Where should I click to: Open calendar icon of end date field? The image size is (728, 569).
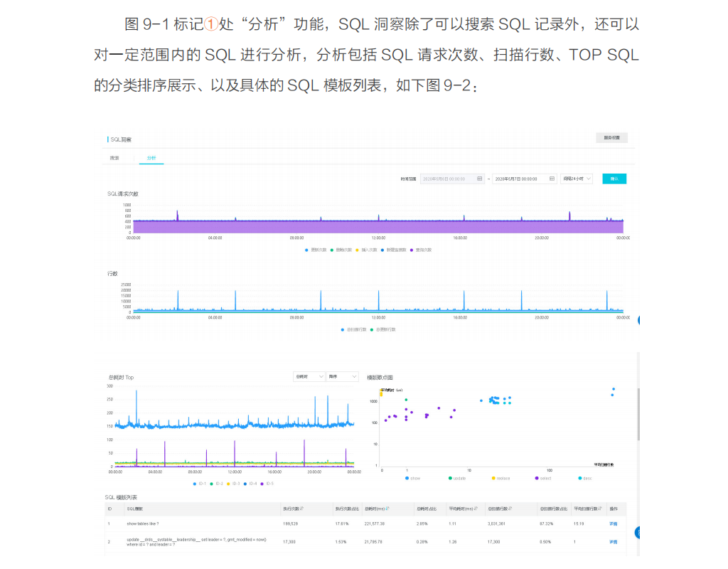click(x=552, y=179)
